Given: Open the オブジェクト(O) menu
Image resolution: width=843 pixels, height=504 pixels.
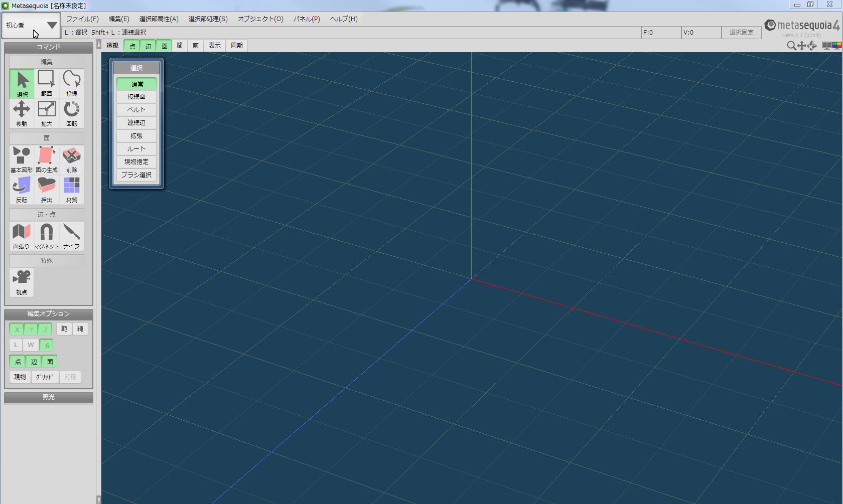Looking at the screenshot, I should pos(260,19).
